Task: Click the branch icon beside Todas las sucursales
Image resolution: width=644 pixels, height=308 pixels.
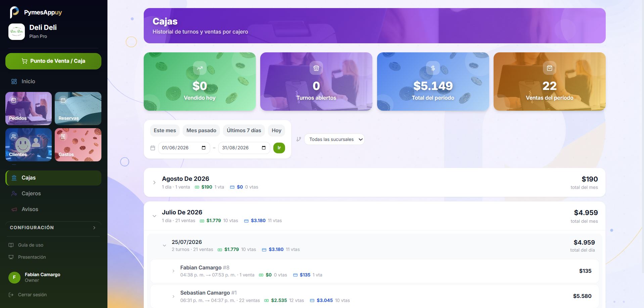Action: [x=299, y=139]
